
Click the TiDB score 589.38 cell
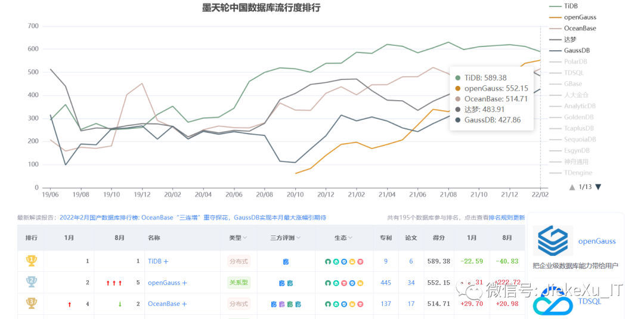pyautogui.click(x=439, y=261)
